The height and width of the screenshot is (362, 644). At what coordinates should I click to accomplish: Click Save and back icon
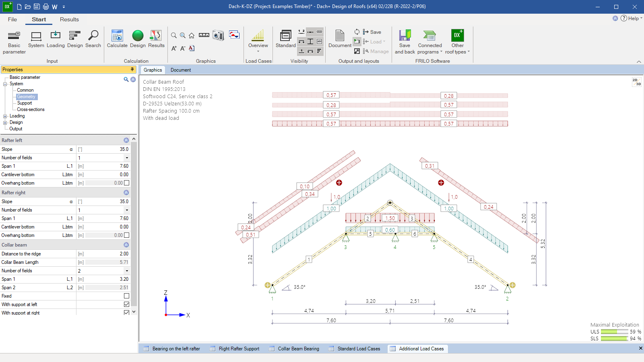[405, 42]
